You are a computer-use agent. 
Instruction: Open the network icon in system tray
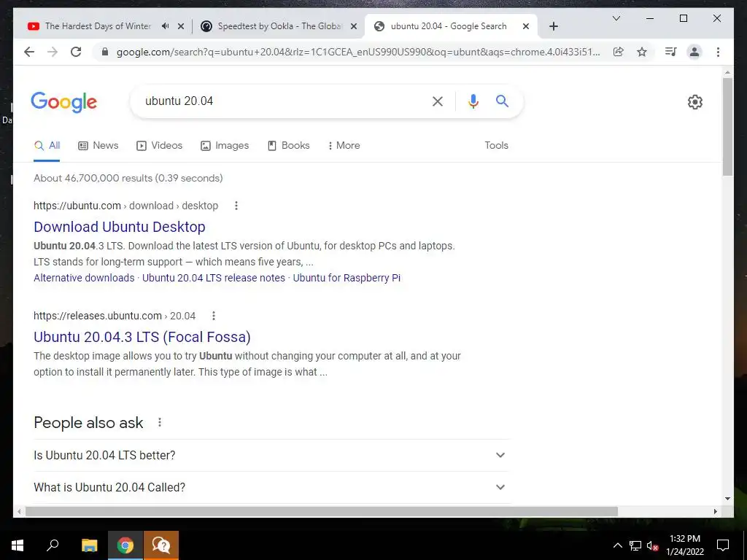pyautogui.click(x=635, y=545)
